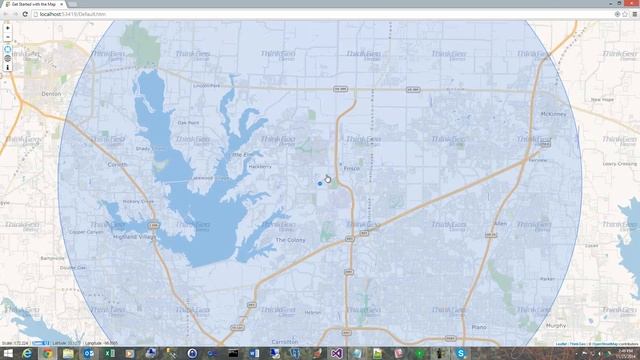Close the 'Get Started with the Map' tab

(x=62, y=4)
